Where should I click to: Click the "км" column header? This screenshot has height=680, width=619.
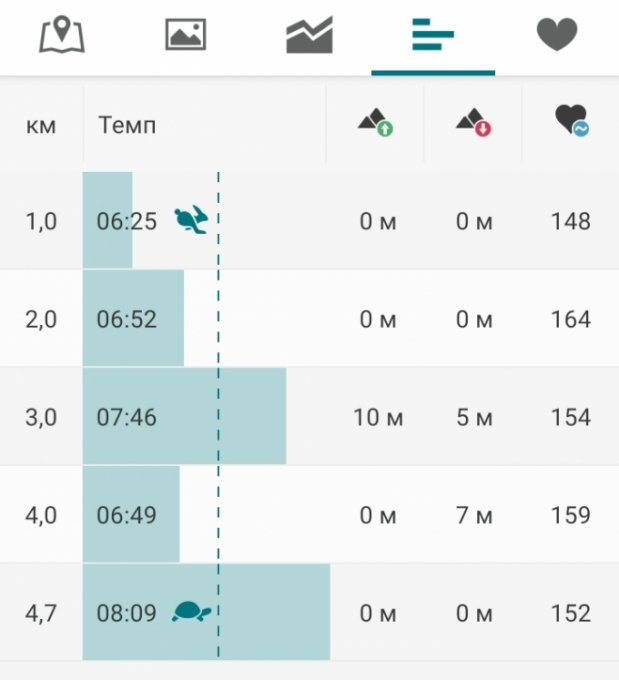coord(41,126)
